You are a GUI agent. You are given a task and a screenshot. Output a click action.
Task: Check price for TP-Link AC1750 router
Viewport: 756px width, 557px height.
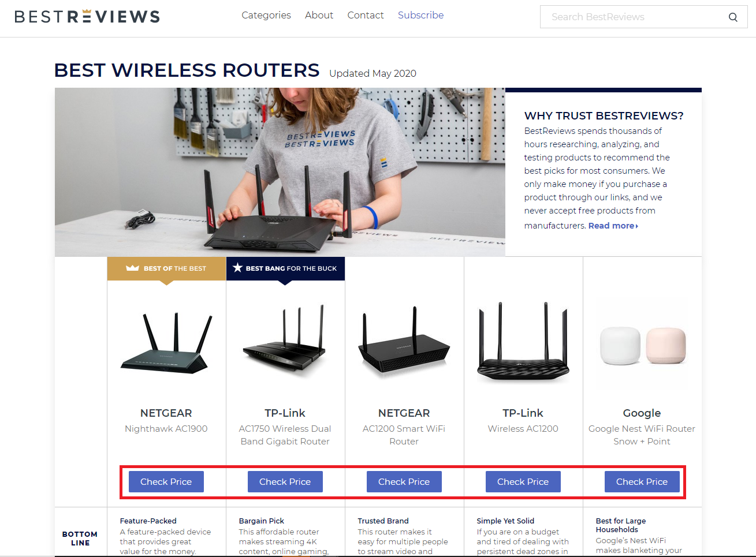click(x=285, y=481)
